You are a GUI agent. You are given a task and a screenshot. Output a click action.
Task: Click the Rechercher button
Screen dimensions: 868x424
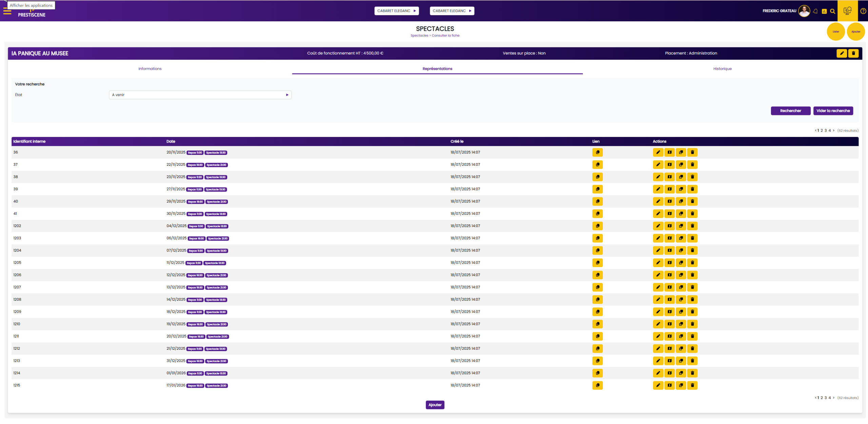tap(790, 111)
